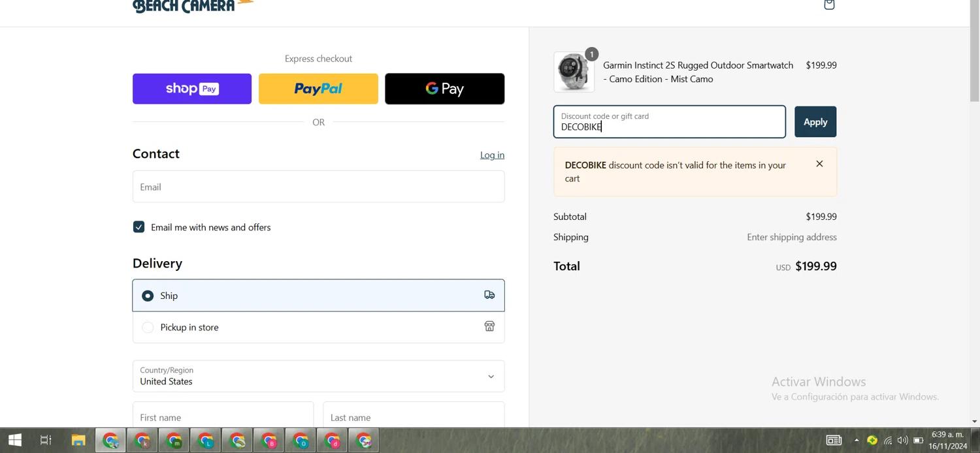
Task: Focus the First name field
Action: tap(223, 415)
